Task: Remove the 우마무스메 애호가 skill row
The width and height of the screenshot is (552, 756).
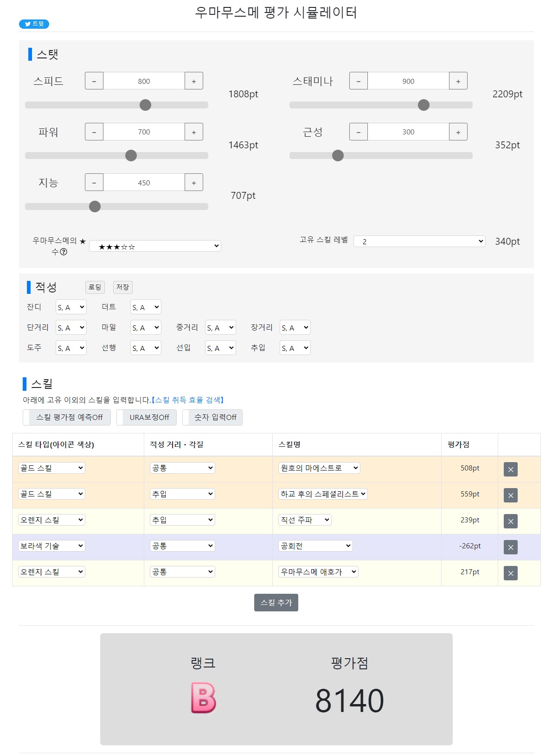Action: click(x=511, y=573)
